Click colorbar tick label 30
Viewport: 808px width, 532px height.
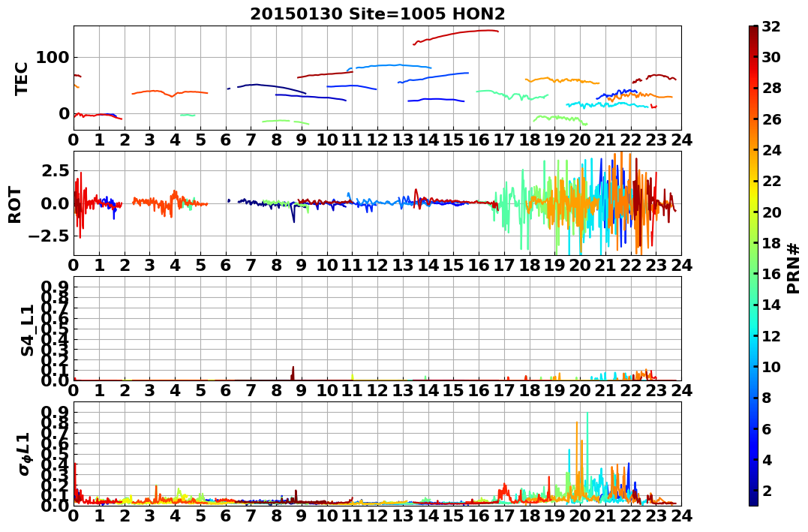pos(771,57)
